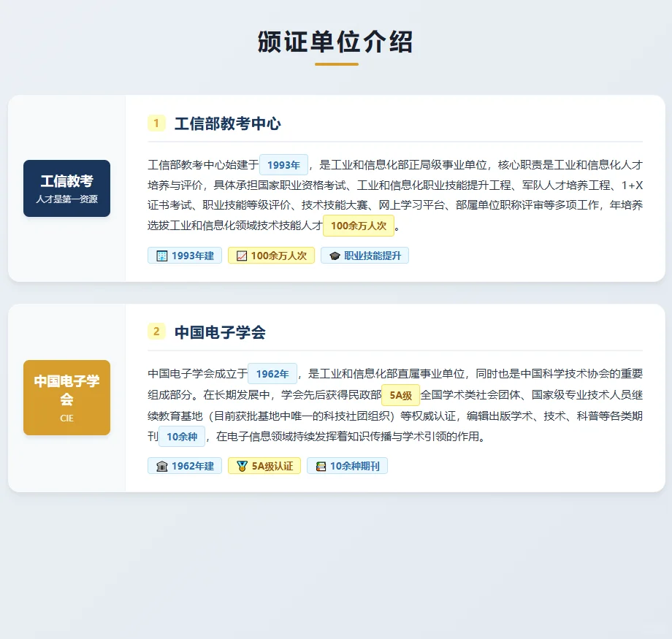Click the 1962年建 tag label
Screen dimensions: 672x639
click(x=193, y=466)
